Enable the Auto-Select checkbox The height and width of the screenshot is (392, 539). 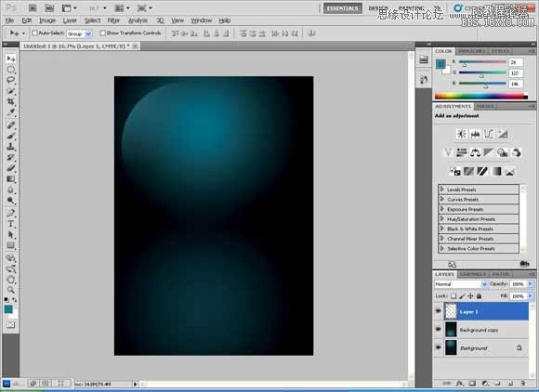pos(34,33)
